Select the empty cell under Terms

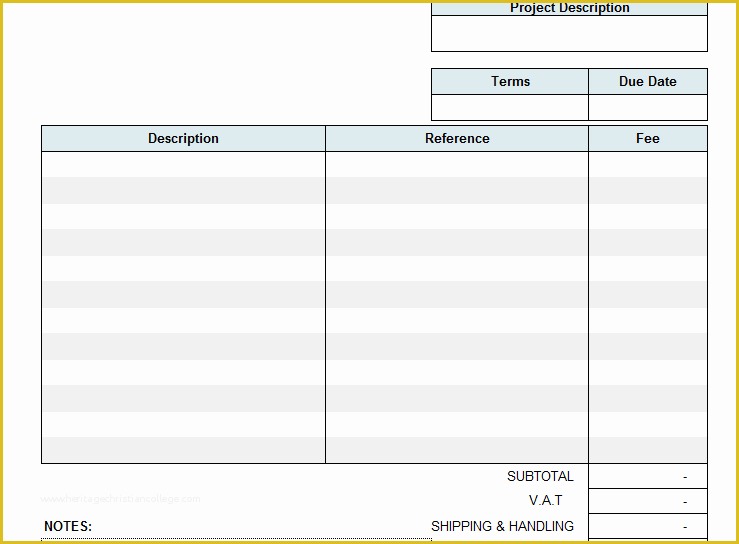point(510,107)
